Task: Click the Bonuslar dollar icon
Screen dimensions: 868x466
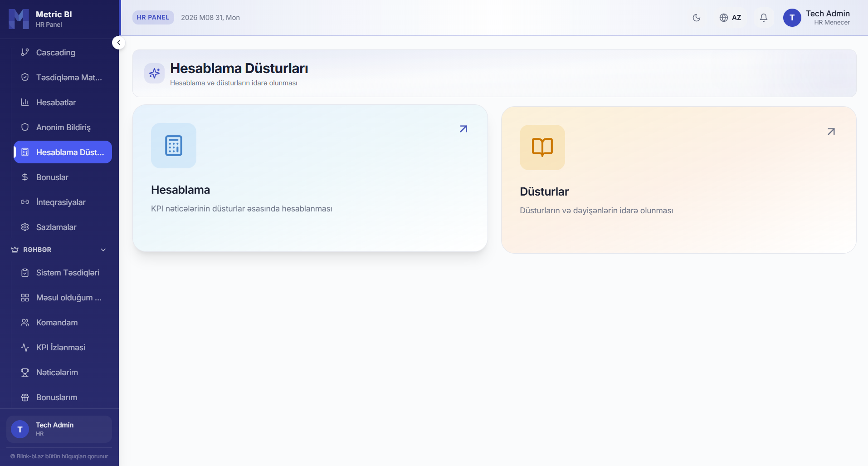Action: click(25, 177)
